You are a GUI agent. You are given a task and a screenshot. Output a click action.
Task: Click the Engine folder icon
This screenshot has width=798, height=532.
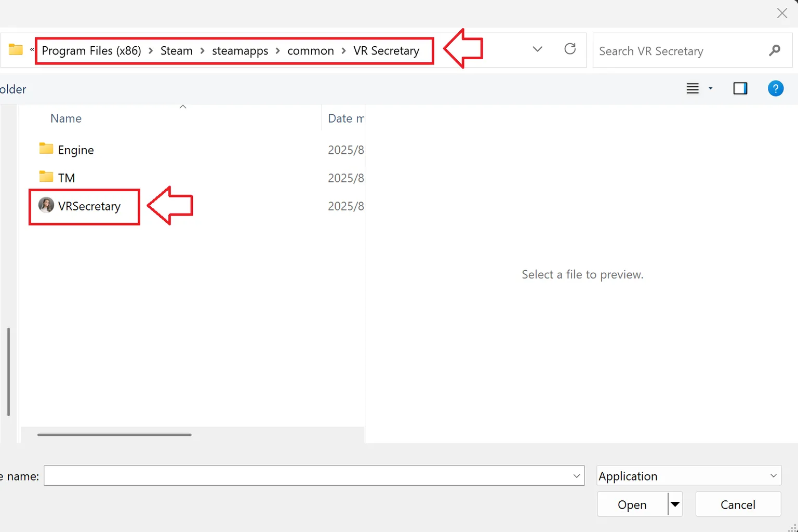[x=46, y=149]
